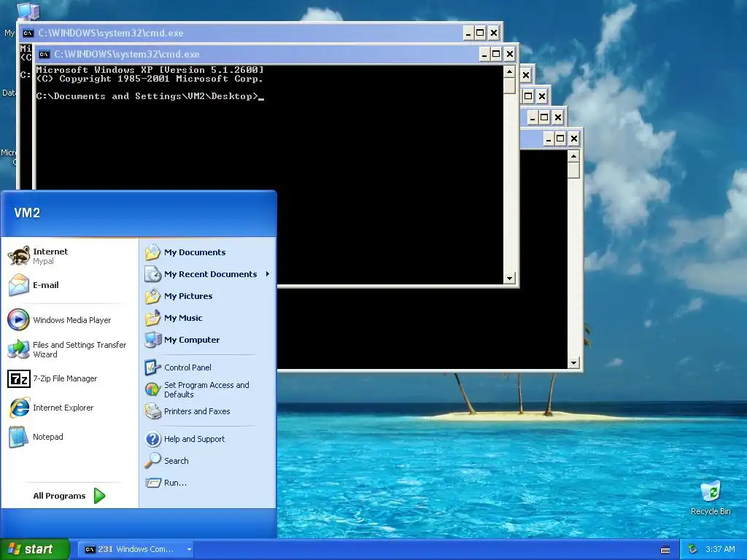Open Search magnifier icon

153,461
